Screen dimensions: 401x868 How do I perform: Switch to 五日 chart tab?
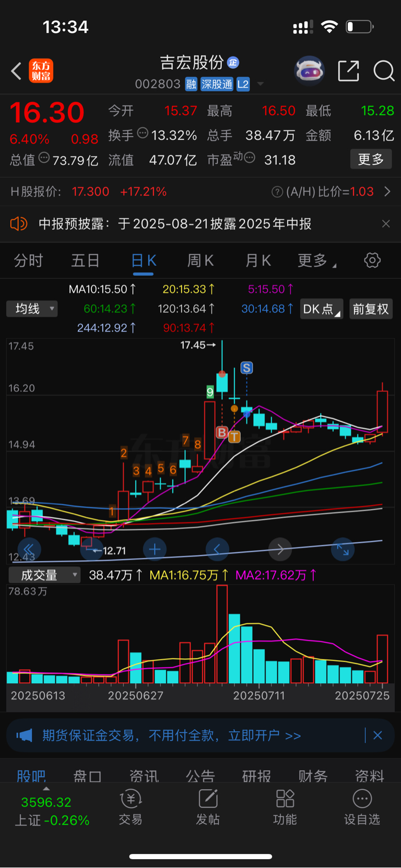(85, 260)
